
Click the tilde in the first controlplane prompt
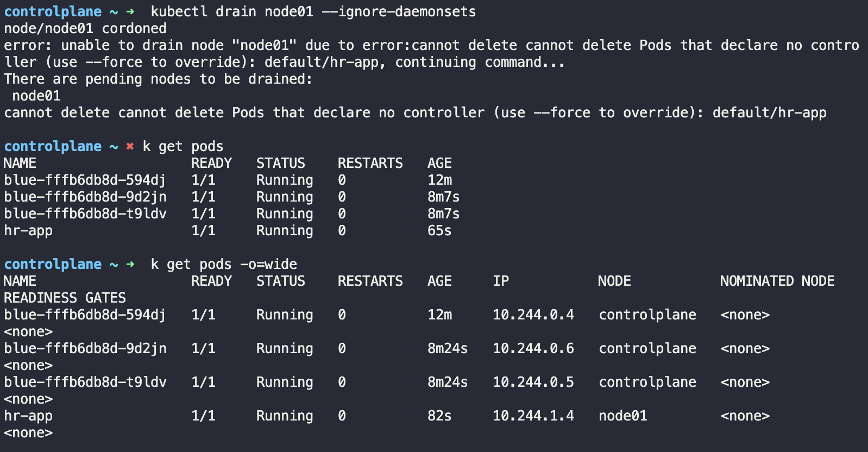tap(114, 11)
